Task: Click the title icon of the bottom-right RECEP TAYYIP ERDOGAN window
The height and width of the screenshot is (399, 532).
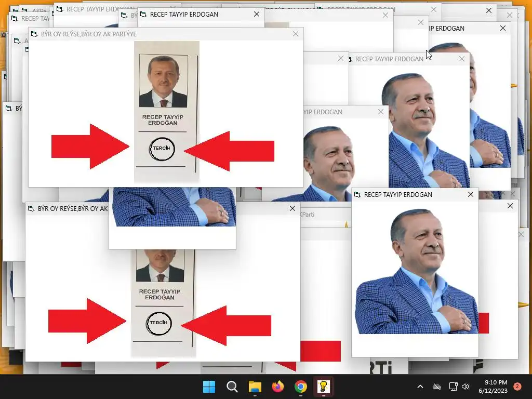Action: point(357,194)
